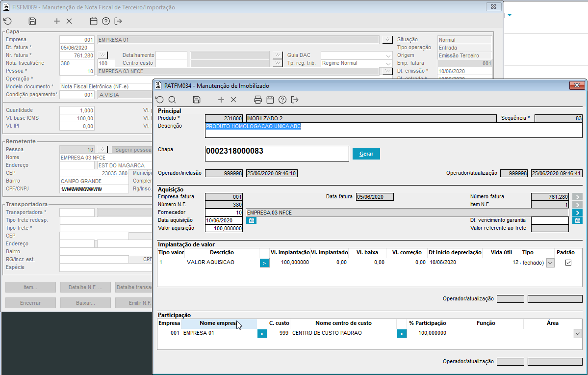The height and width of the screenshot is (375, 588).
Task: Open calendar picker next to Data aquisição
Action: [251, 220]
